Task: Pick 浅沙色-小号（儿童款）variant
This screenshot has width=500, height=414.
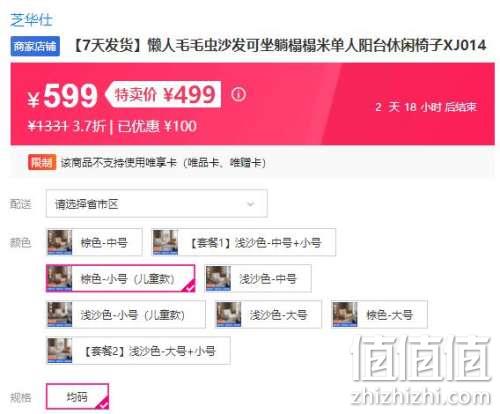Action: [126, 315]
